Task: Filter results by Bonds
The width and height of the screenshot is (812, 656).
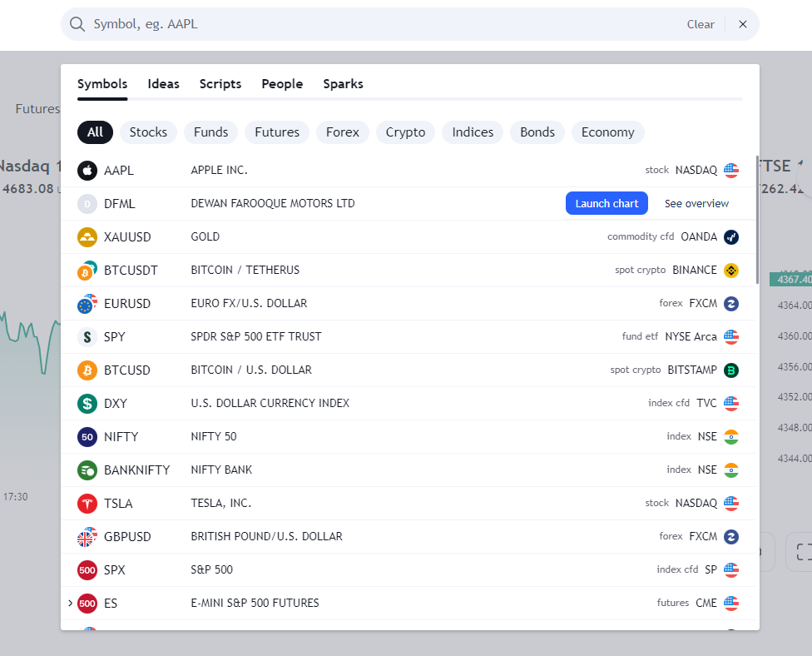Action: (x=537, y=132)
